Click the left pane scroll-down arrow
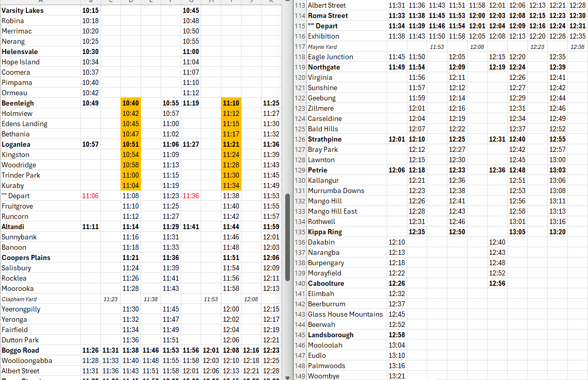 click(288, 377)
